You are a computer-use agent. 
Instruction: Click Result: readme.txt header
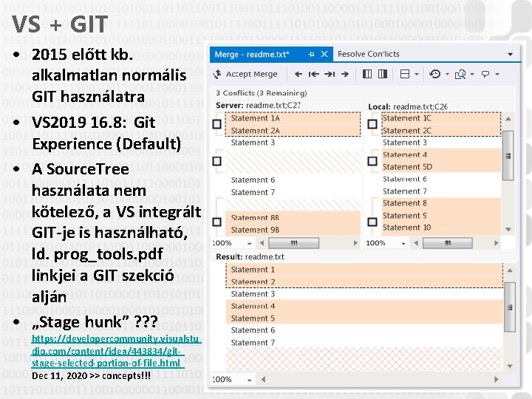250,257
